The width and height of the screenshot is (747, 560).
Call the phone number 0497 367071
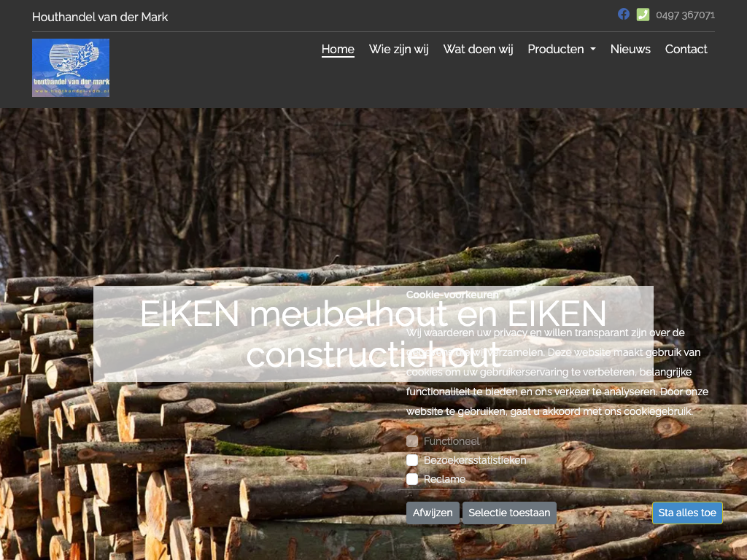(685, 15)
